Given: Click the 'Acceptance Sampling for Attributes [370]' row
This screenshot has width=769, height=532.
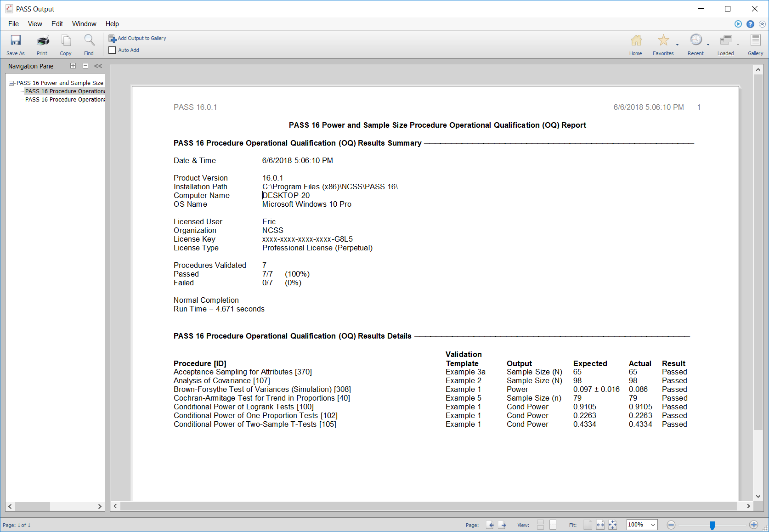Looking at the screenshot, I should tap(430, 372).
